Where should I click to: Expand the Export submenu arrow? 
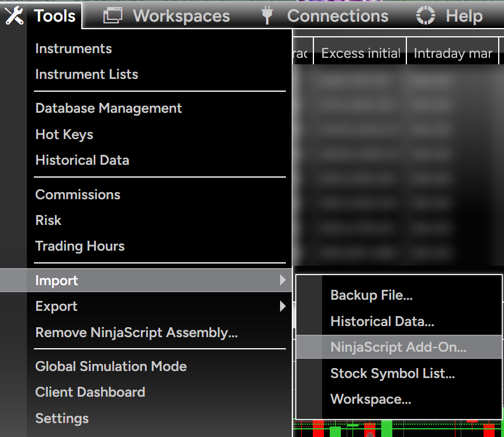282,306
